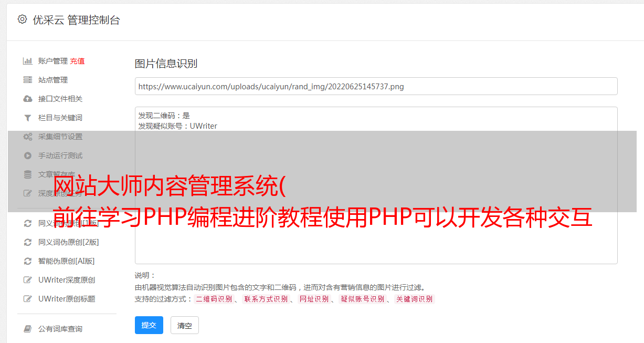This screenshot has height=343, width=644.
Task: Submit with the blue 提交 button
Action: (149, 325)
